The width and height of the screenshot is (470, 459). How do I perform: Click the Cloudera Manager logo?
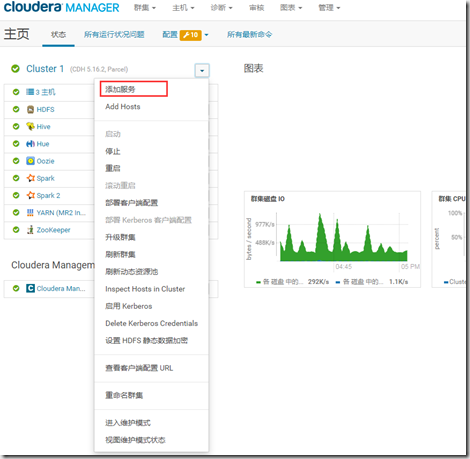tap(61, 7)
